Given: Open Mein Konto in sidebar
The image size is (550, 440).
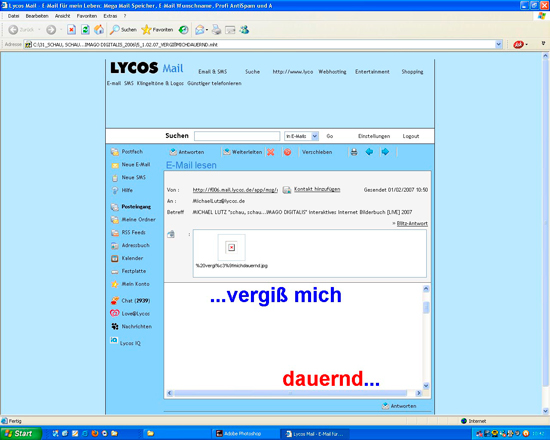Looking at the screenshot, I should click(130, 284).
